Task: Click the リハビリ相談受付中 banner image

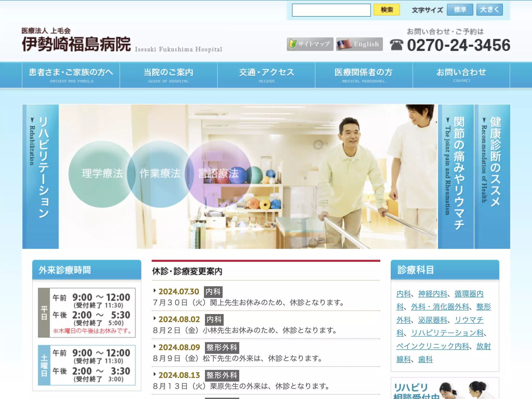Action: click(445, 389)
